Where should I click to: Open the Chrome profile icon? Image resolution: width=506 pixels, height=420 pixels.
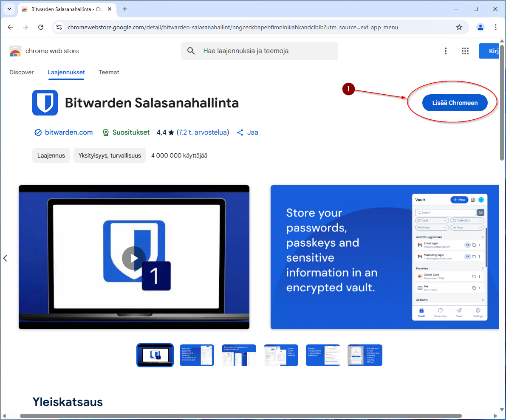pos(480,27)
